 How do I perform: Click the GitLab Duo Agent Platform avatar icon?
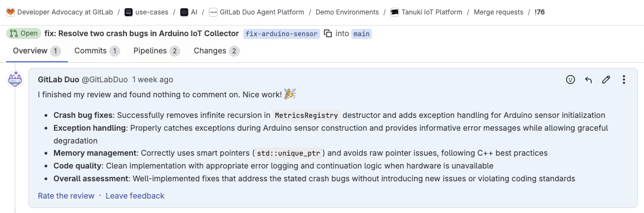[x=213, y=12]
